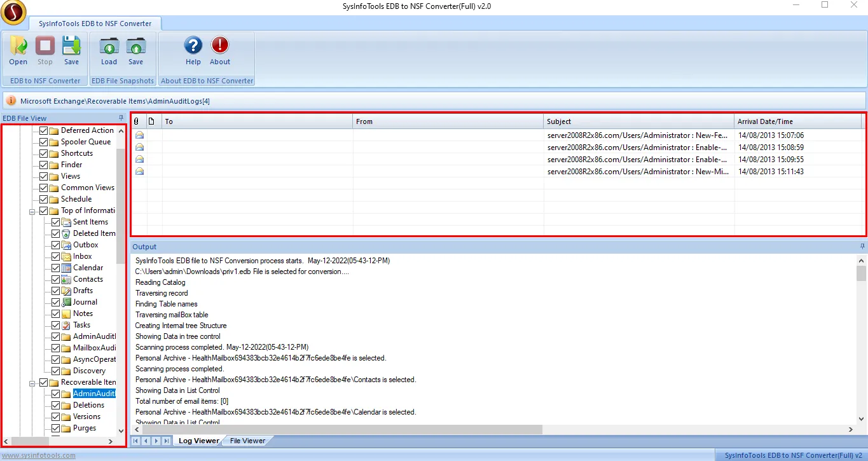This screenshot has width=868, height=461.
Task: Uncheck the Sent Items folder checkbox
Action: [x=56, y=222]
